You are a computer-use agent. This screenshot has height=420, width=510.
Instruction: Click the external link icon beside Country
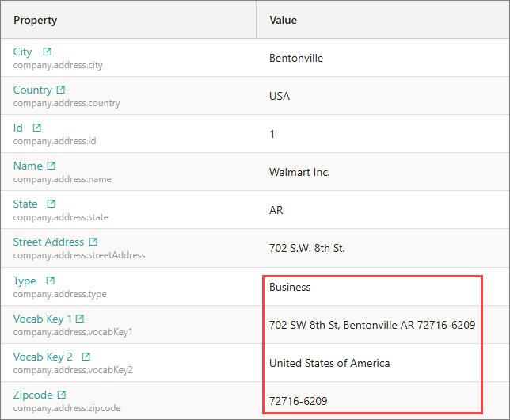click(61, 90)
